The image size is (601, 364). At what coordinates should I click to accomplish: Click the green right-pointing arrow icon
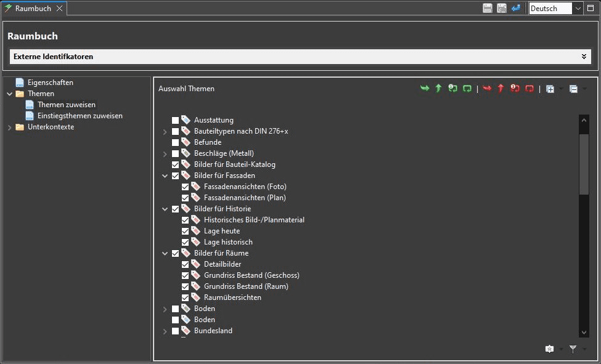[424, 89]
